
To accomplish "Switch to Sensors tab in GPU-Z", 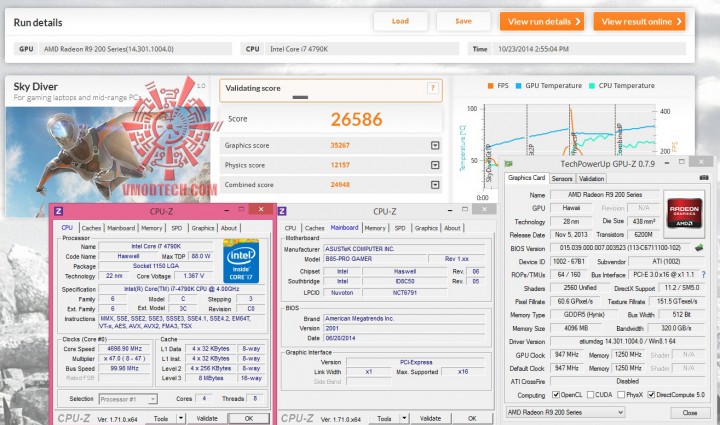I will coord(562,179).
